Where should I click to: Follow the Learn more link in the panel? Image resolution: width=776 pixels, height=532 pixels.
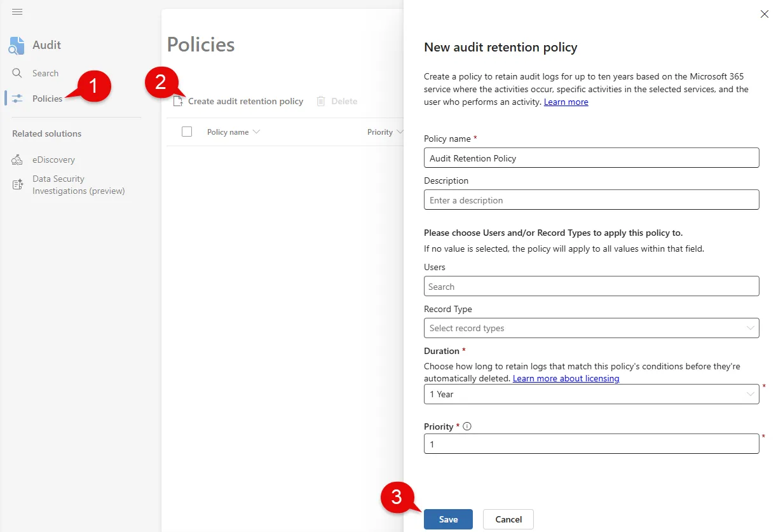click(566, 101)
